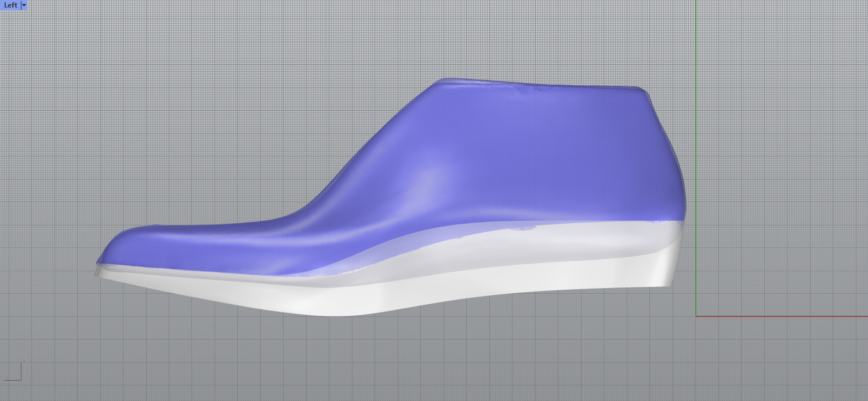Click the Left viewport title label

(x=10, y=5)
